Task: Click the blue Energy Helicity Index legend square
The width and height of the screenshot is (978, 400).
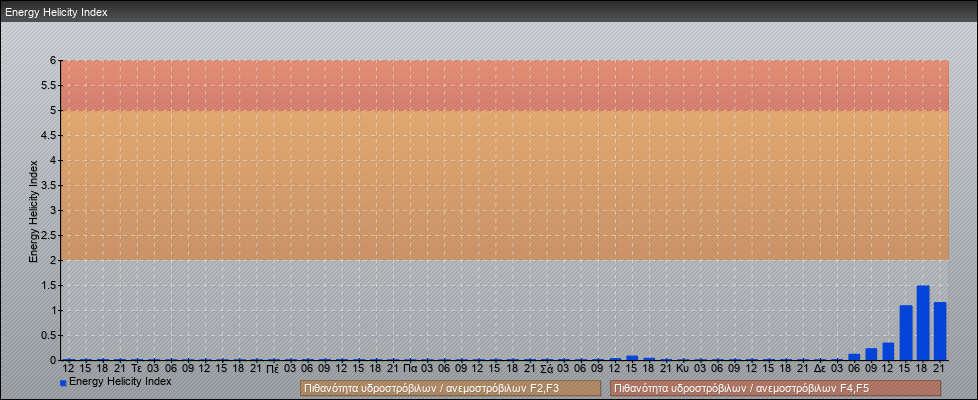Action: 63,382
